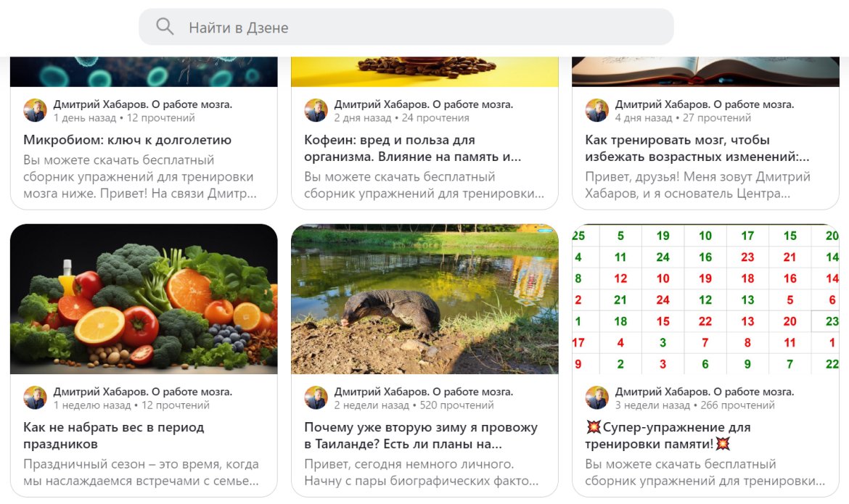Click author avatar on brain training card
The height and width of the screenshot is (504, 849).
[x=597, y=110]
